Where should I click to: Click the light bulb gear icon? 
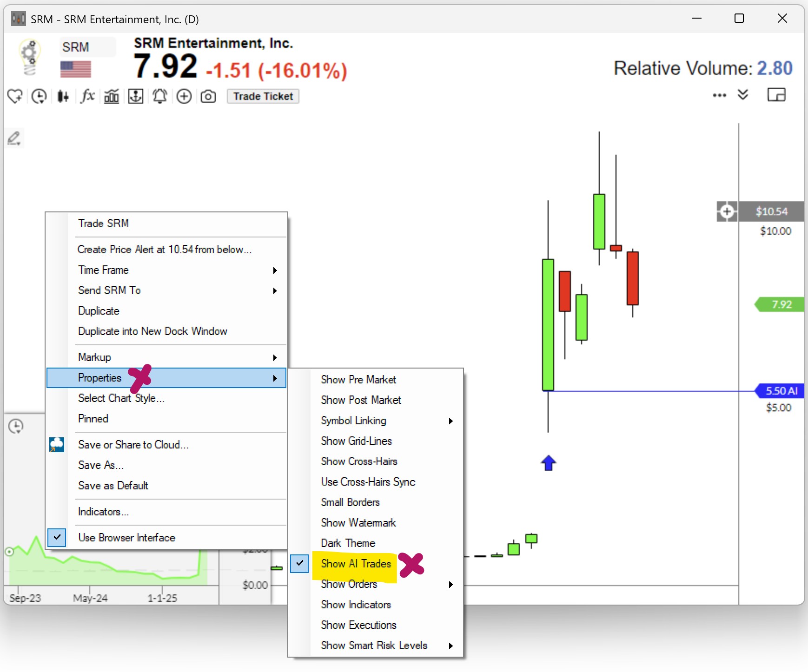(29, 58)
